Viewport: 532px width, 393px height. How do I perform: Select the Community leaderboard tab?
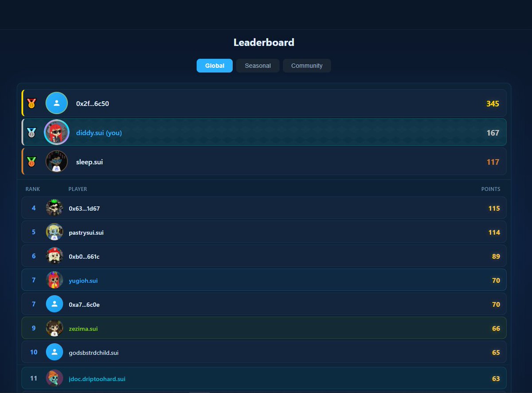pyautogui.click(x=307, y=66)
